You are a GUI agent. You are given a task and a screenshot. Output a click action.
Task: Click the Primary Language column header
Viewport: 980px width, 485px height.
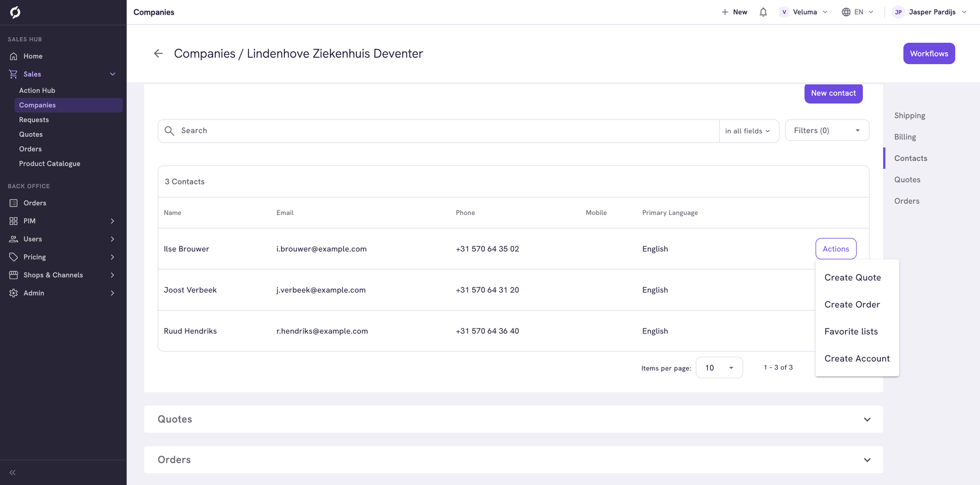coord(670,213)
